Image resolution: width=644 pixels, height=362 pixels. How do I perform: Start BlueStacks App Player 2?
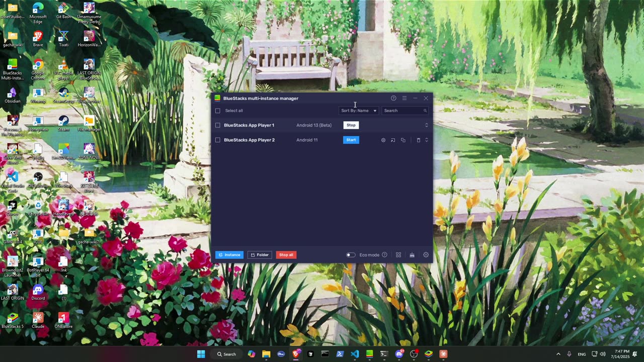(x=351, y=140)
